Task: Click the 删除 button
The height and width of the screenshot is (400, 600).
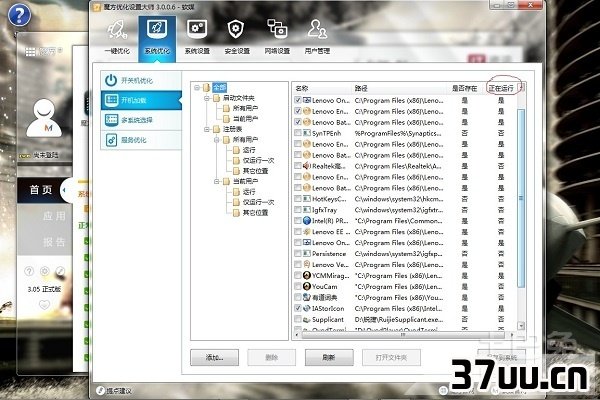Action: (272, 358)
